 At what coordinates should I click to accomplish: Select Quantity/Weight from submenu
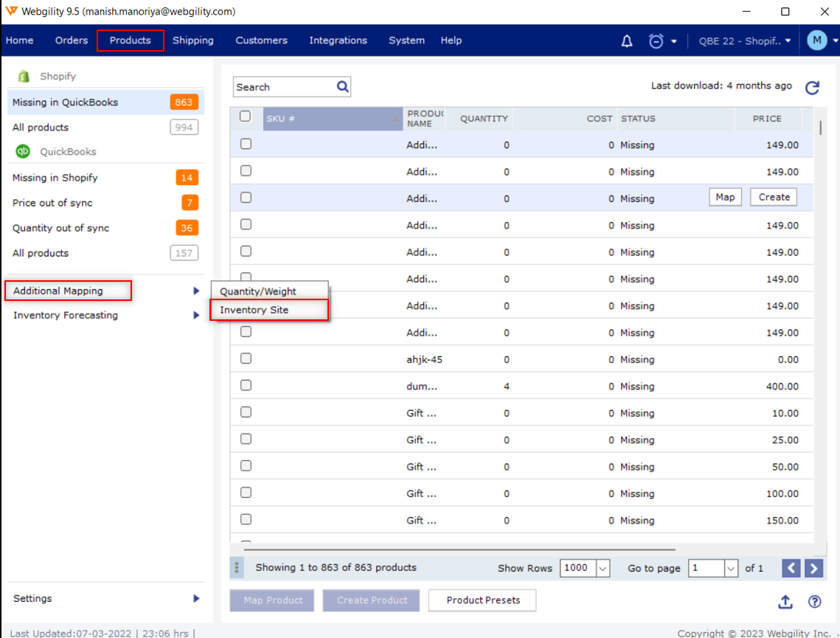[269, 291]
